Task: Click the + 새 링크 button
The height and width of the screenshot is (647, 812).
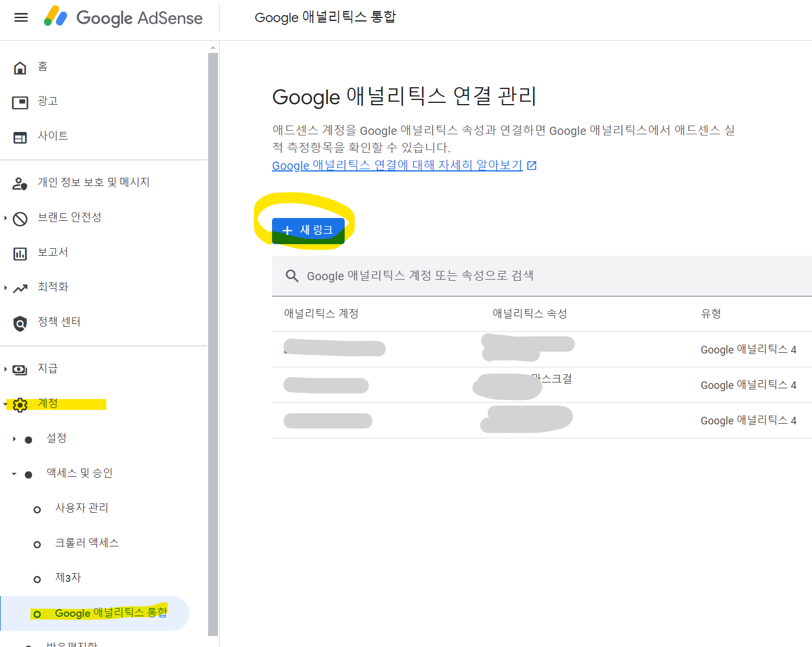Action: tap(308, 231)
